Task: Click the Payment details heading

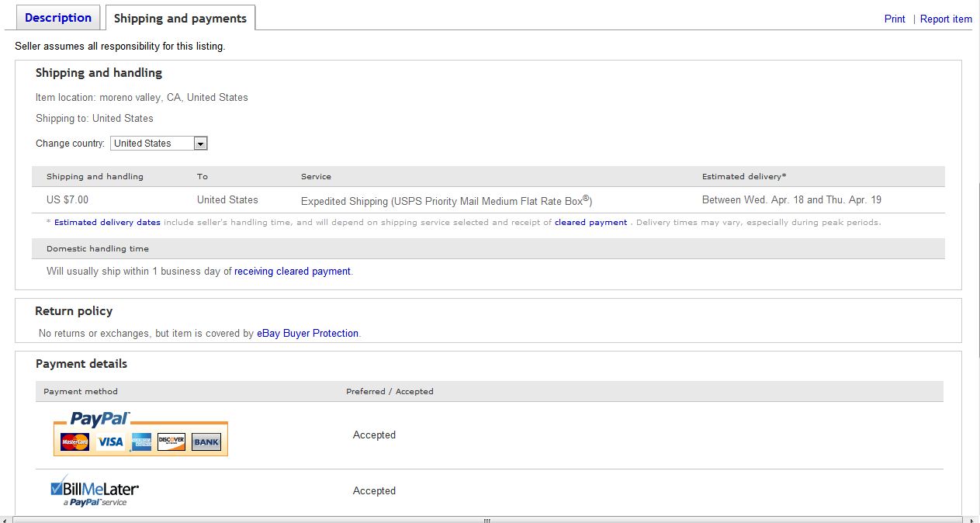Action: [81, 364]
